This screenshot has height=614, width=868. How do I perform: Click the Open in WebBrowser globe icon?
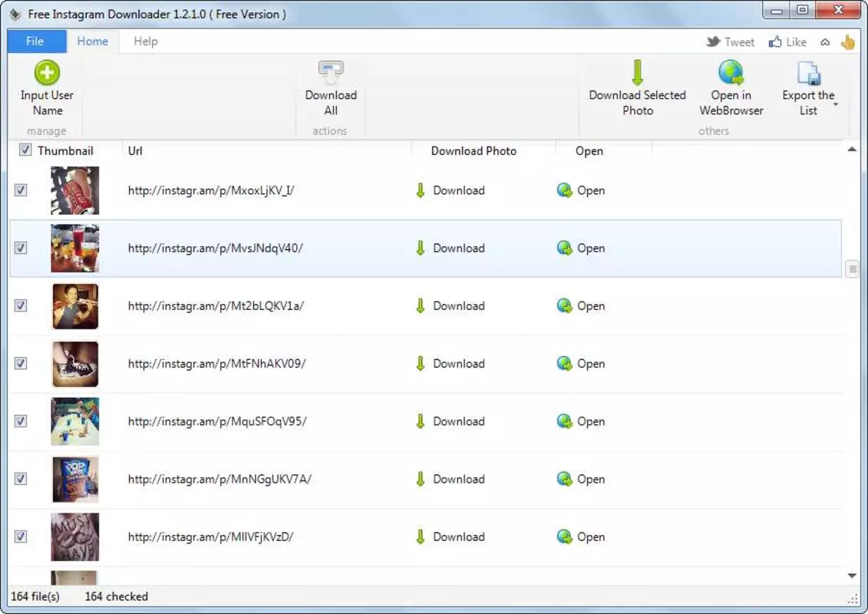click(731, 72)
